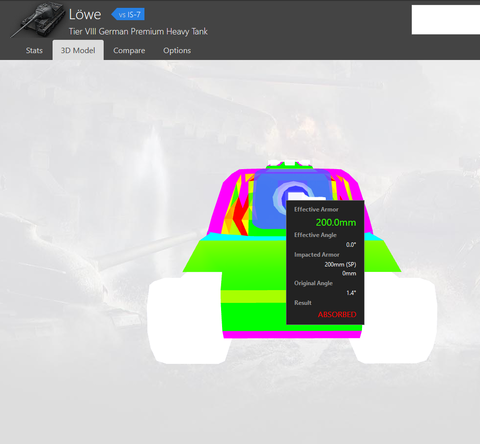Screen dimensions: 480x444
Task: Click the white commander hatch atop turret
Action: 289,163
